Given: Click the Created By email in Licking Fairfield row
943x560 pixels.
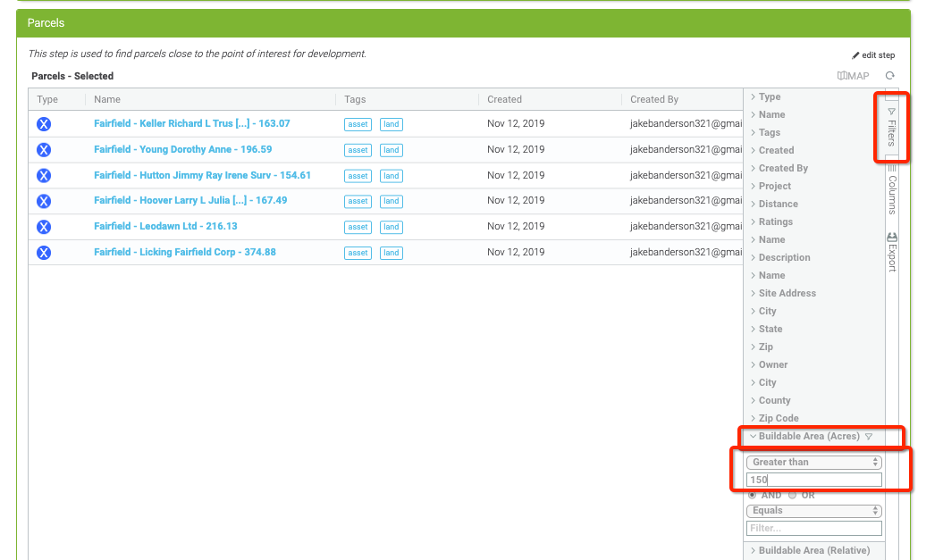Looking at the screenshot, I should (686, 252).
